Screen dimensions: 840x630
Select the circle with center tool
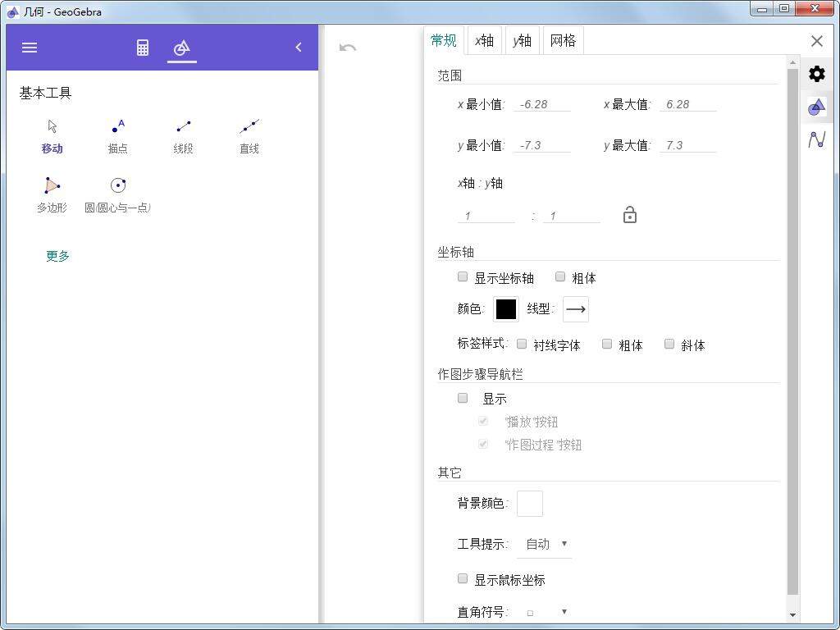117,194
